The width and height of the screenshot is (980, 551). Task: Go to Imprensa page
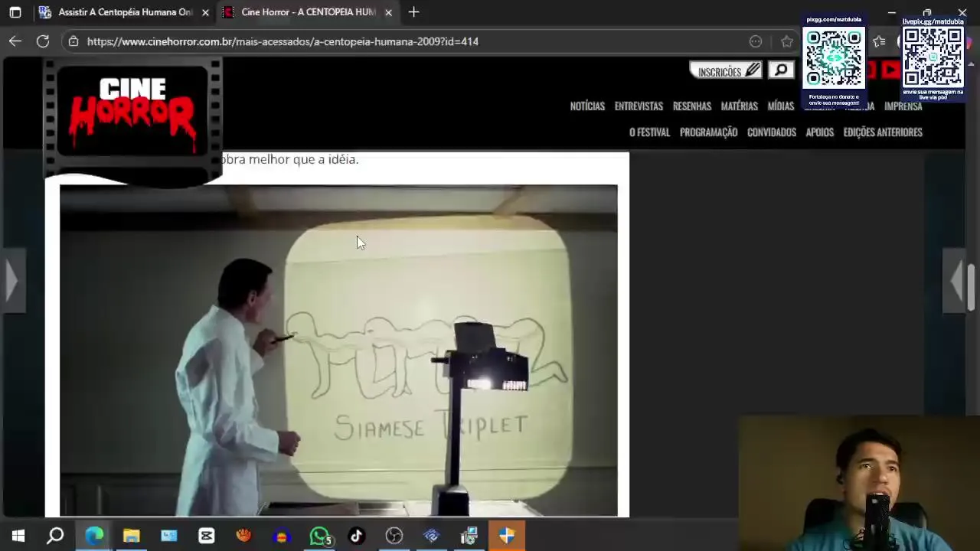[903, 106]
